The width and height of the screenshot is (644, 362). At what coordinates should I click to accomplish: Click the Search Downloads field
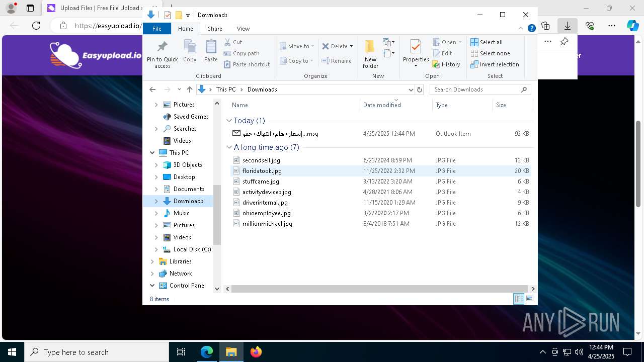click(x=480, y=89)
